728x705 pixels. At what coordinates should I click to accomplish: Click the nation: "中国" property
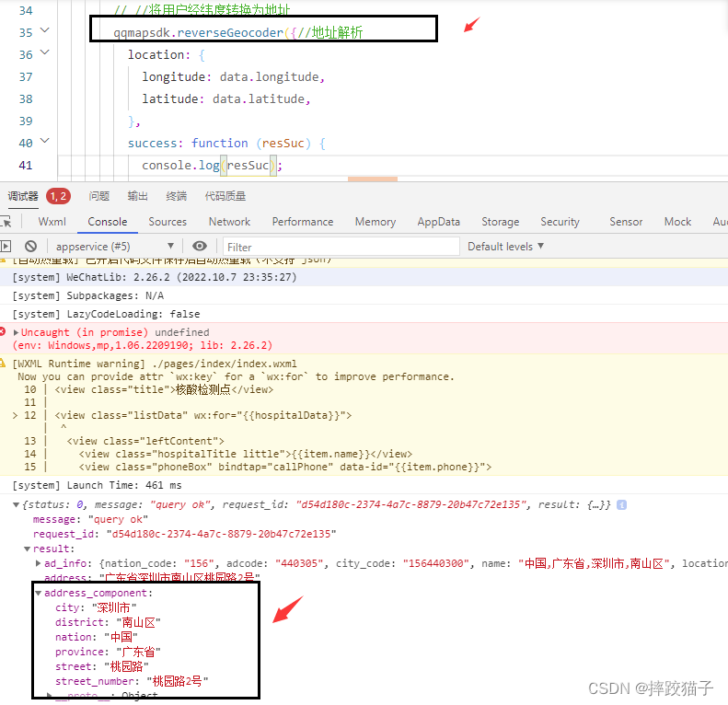click(96, 637)
